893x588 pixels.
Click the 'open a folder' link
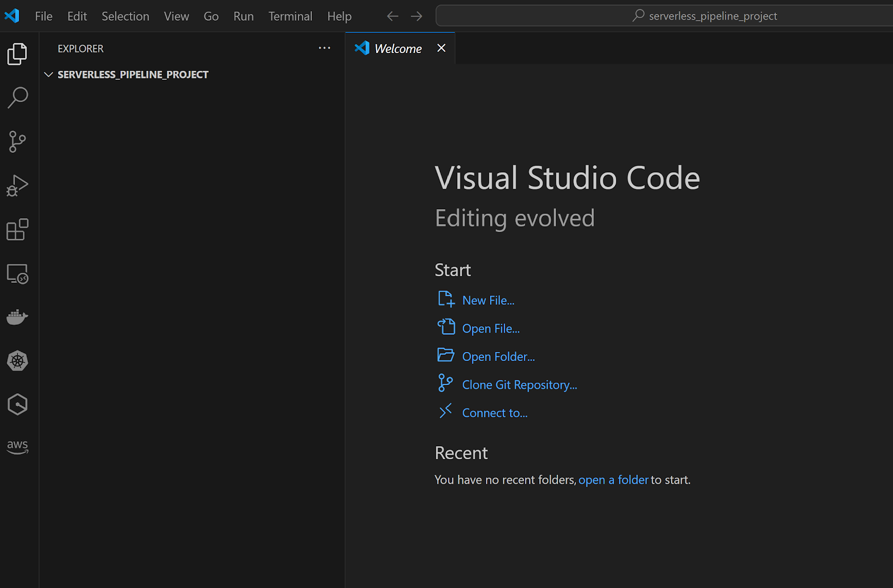tap(613, 480)
